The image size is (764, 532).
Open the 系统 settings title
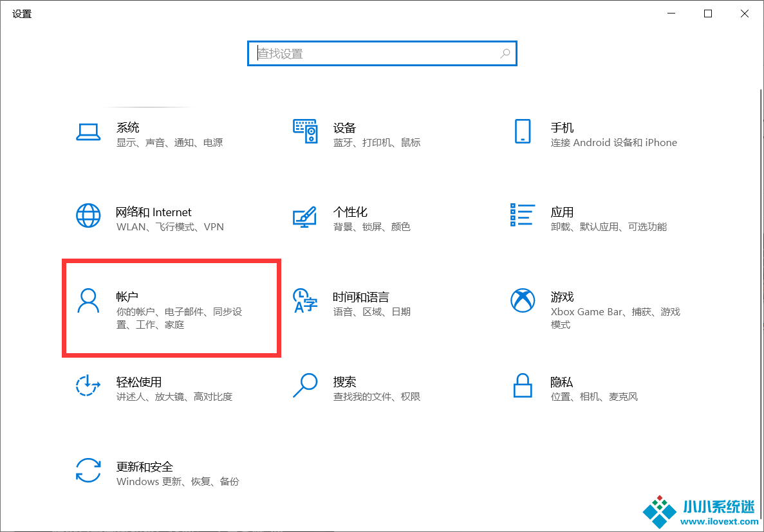coord(127,127)
